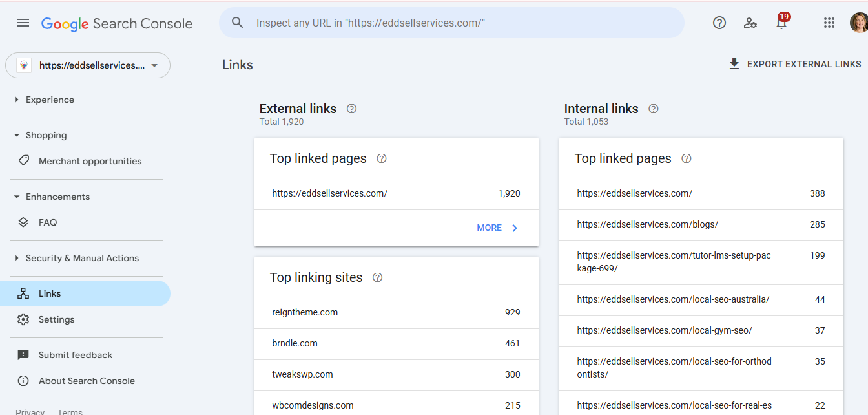Open external linked page eddsellservices.com row with 1,920

397,193
